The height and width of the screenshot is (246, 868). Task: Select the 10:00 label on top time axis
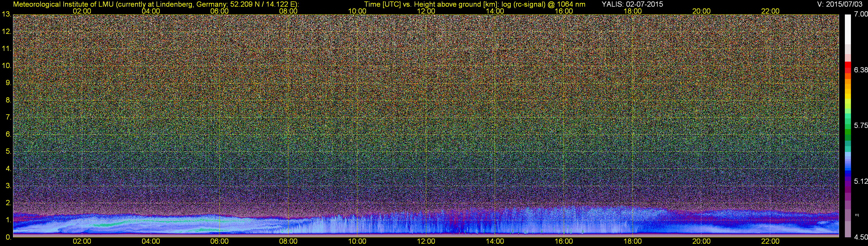pos(357,11)
